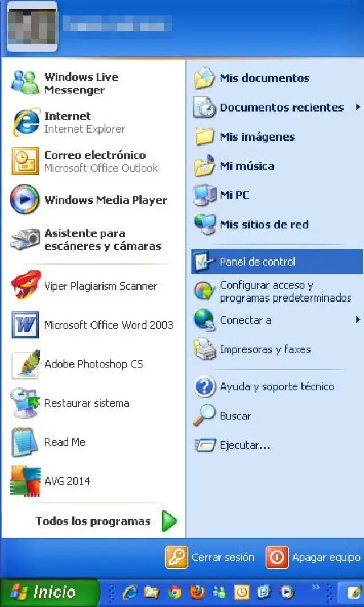The height and width of the screenshot is (607, 364).
Task: Click the Inicio start button
Action: tap(49, 592)
